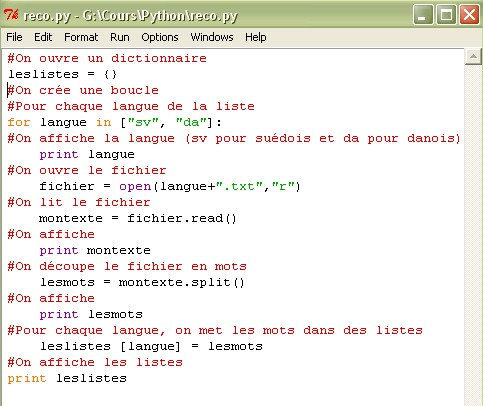Click the scrollbar up arrow
Viewport: 483px width, 406px height.
473,57
